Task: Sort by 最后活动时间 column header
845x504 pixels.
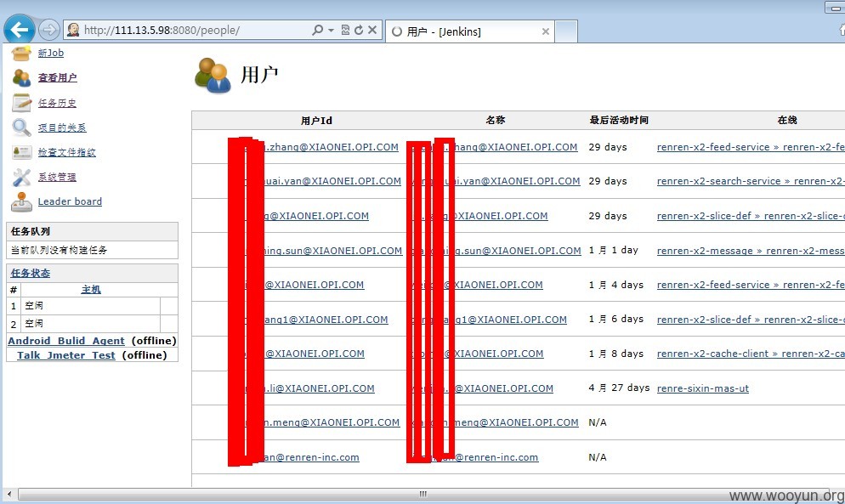Action: (x=619, y=120)
